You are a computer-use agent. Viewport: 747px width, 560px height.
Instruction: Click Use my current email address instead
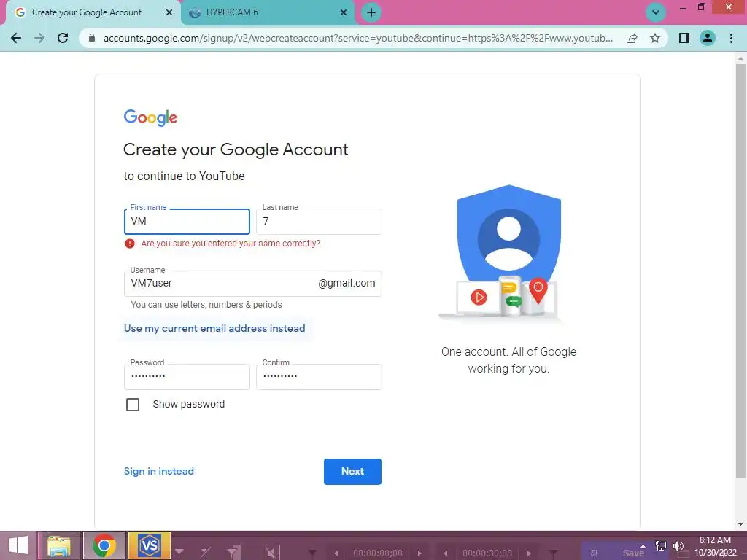coord(214,328)
